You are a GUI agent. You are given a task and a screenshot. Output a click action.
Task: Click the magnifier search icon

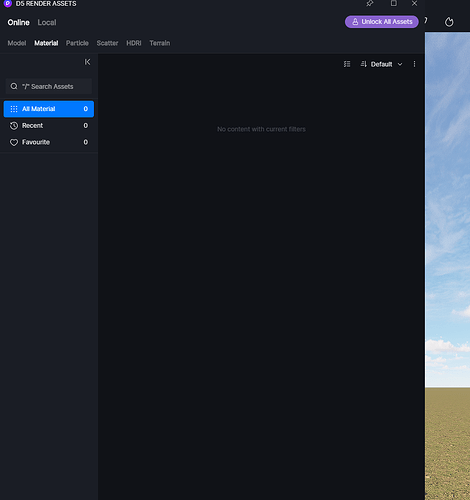pyautogui.click(x=14, y=86)
